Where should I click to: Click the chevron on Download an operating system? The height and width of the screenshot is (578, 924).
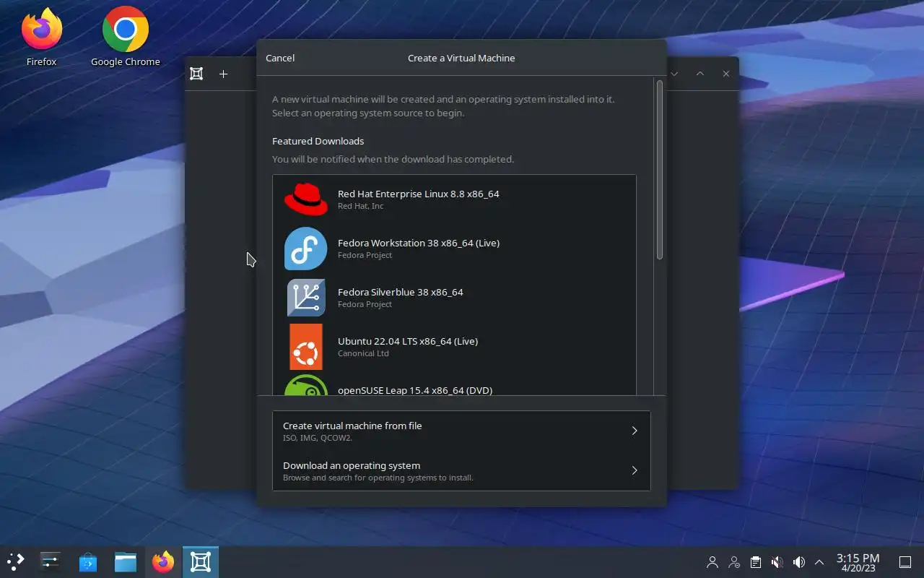pyautogui.click(x=635, y=470)
